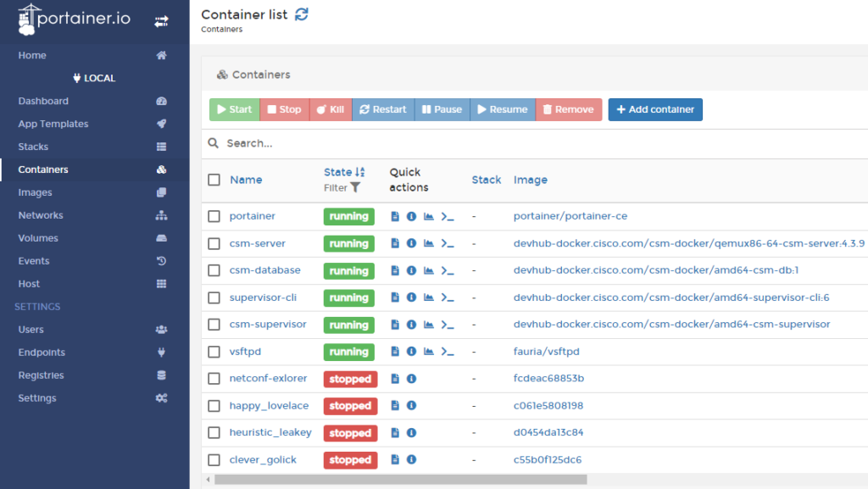868x489 pixels.
Task: Toggle the sidebar collapse arrows icon
Action: 161,21
